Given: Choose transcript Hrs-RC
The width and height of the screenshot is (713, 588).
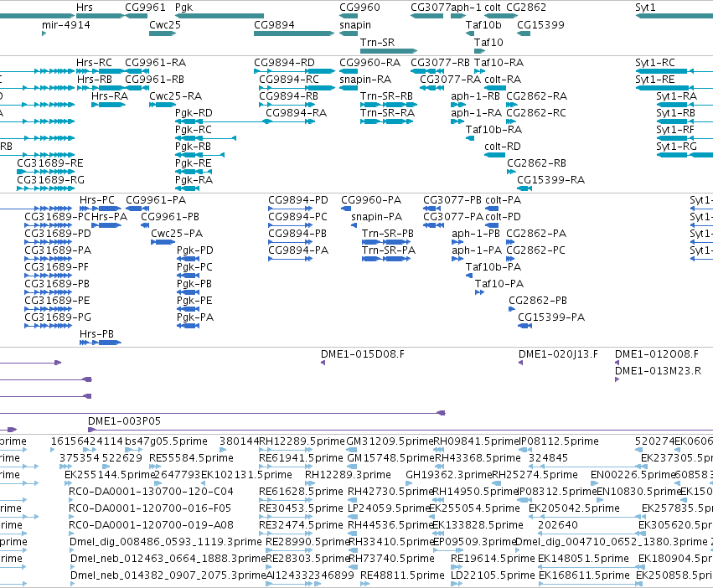Looking at the screenshot, I should pos(94,62).
